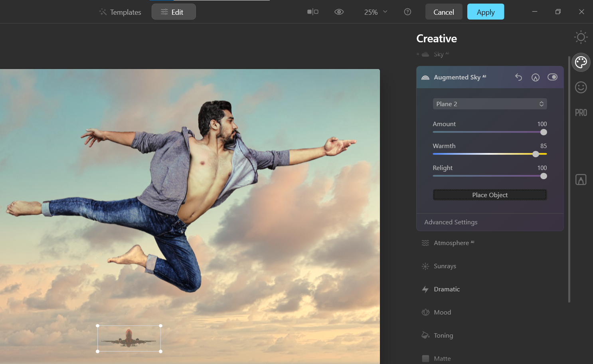
Task: Click the tools panel vertical scrollbar
Action: [x=569, y=179]
